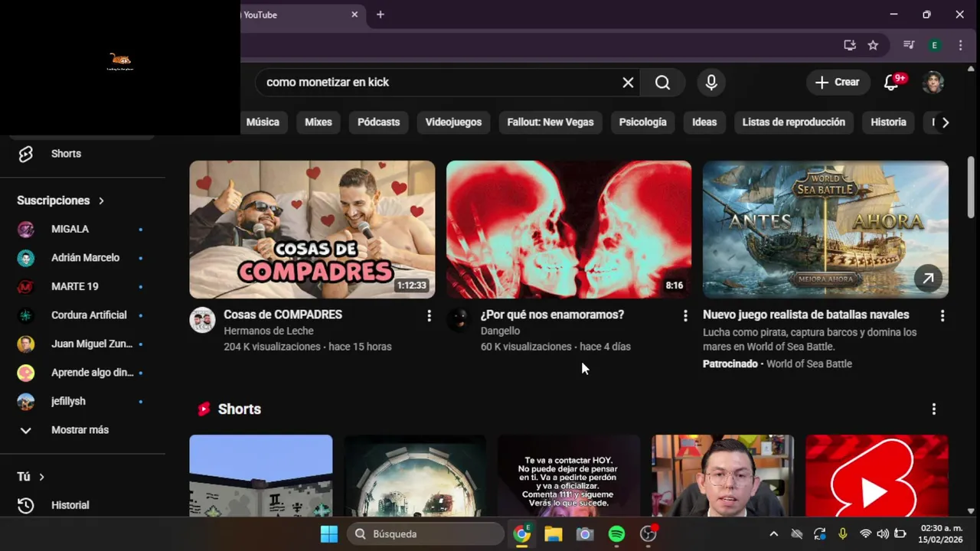Select the Psicología filter chip
The height and width of the screenshot is (551, 980).
[643, 122]
